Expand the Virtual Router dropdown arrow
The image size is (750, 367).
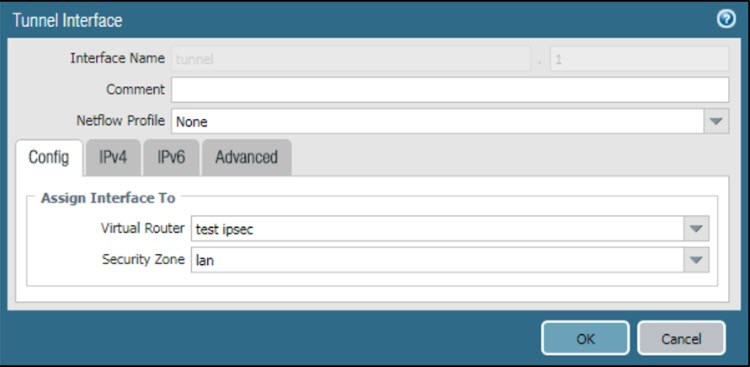coord(696,228)
